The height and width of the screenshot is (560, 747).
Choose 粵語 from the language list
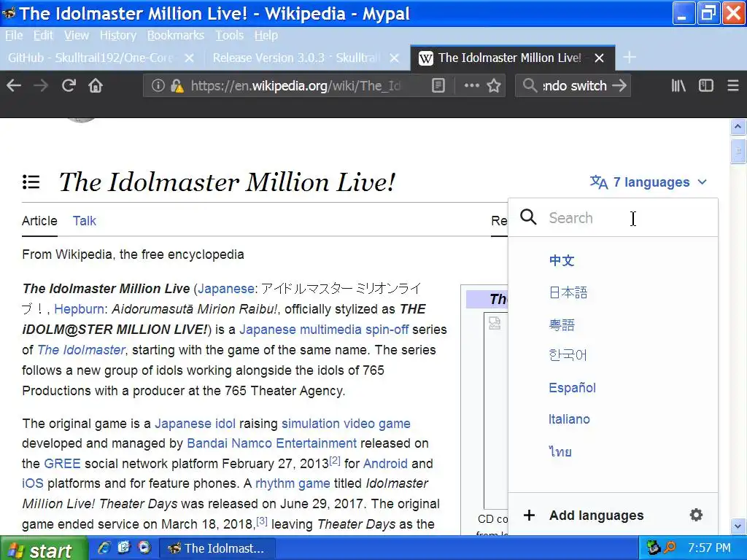coord(562,324)
